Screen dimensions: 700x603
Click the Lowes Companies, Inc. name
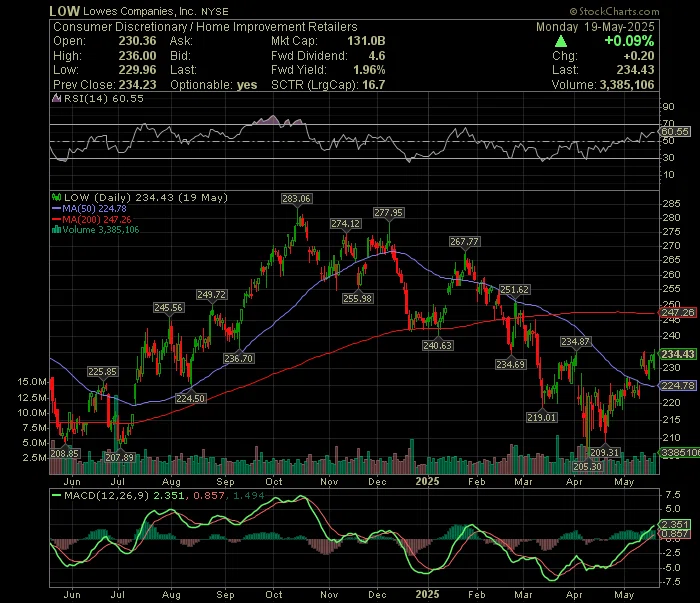click(x=140, y=11)
